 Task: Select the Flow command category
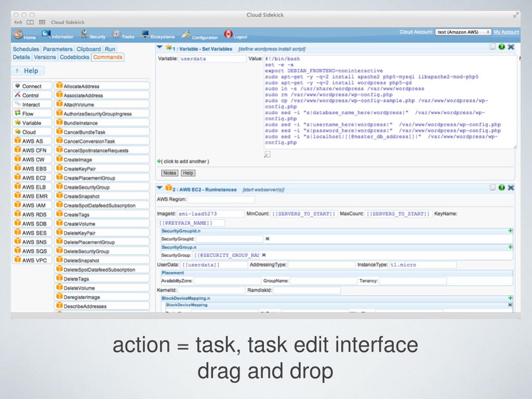point(32,114)
